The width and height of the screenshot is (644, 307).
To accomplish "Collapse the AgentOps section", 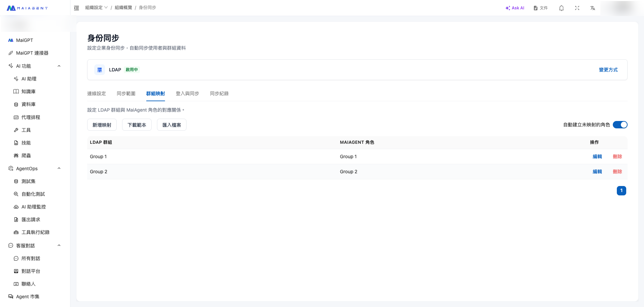I will [x=59, y=169].
